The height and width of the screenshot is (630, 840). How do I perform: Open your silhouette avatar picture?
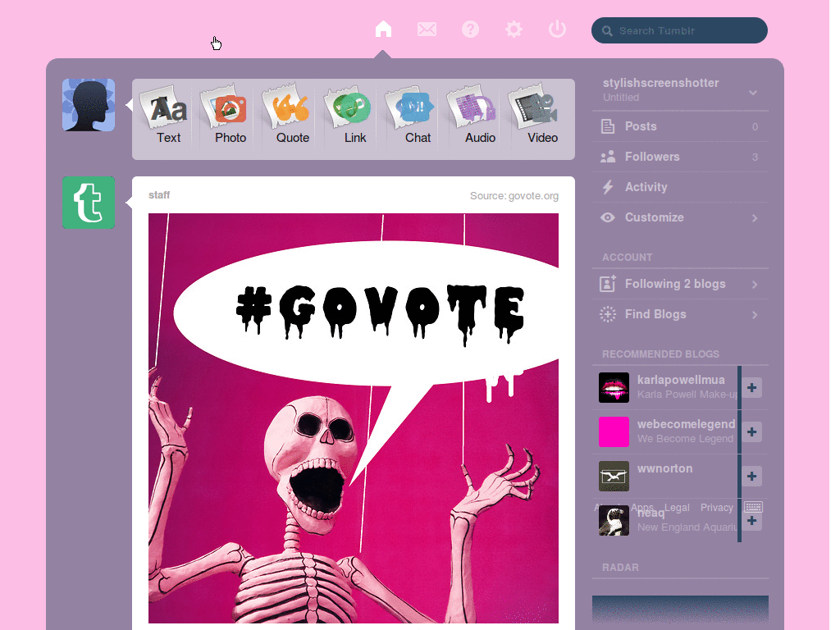tap(89, 105)
